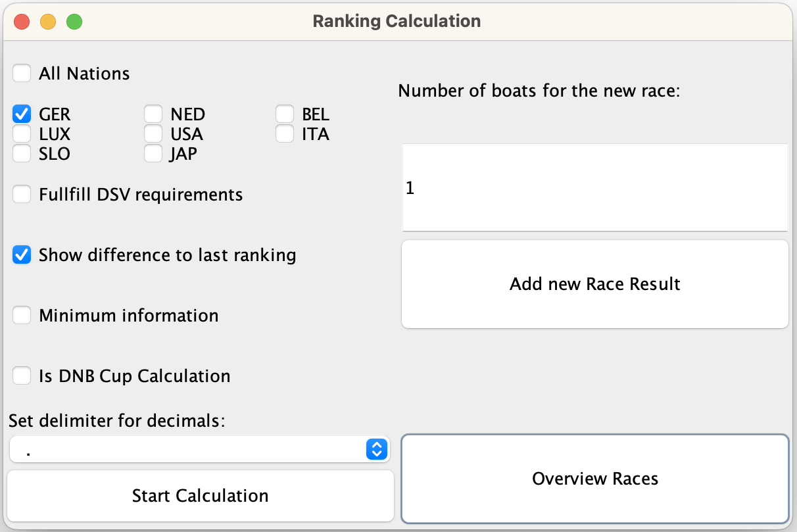Enable the JAP nation checkbox

(x=153, y=154)
